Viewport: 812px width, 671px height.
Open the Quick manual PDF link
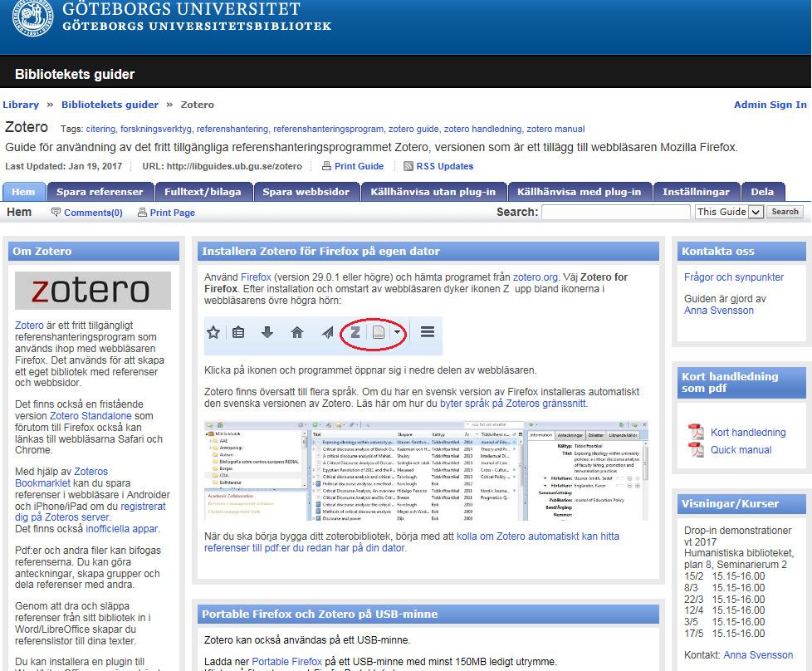741,450
